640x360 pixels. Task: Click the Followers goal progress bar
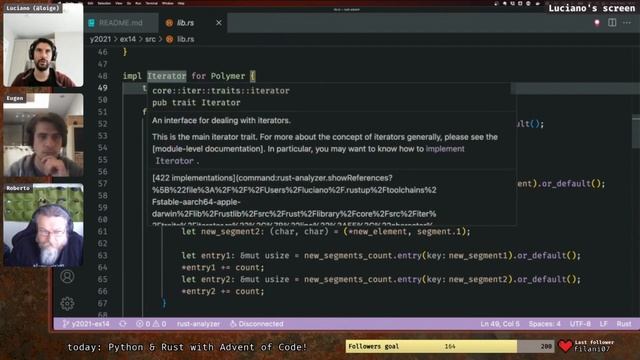click(x=450, y=346)
